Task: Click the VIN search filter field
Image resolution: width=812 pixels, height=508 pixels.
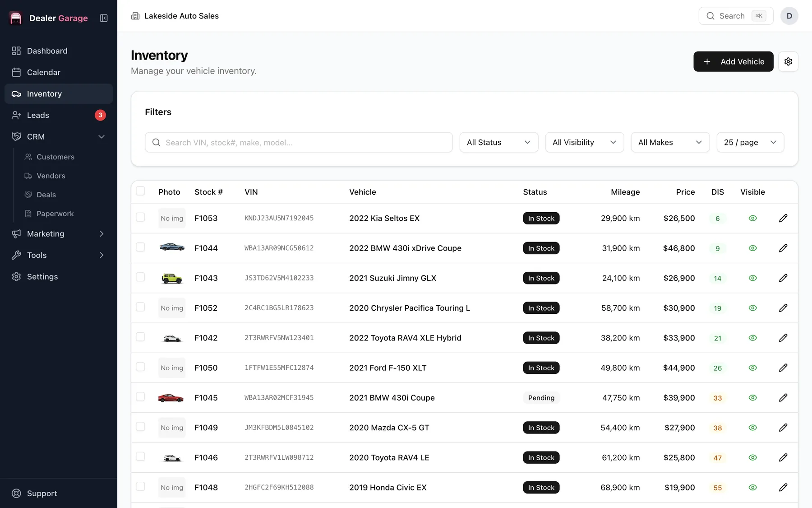Action: pos(299,142)
